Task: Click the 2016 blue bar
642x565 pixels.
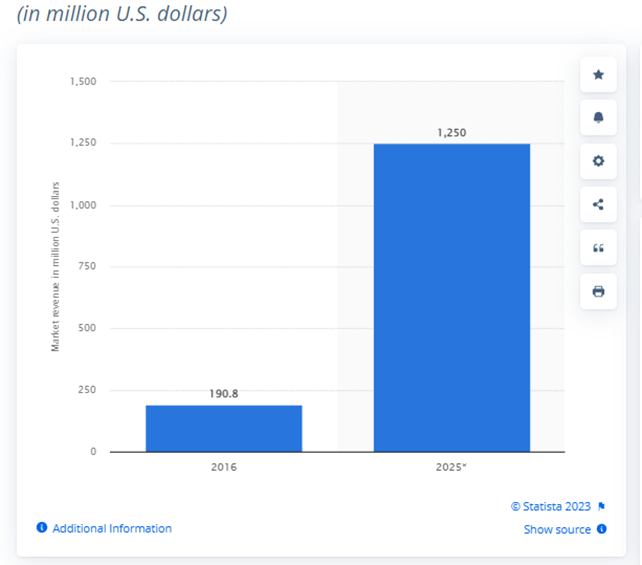Action: [224, 429]
